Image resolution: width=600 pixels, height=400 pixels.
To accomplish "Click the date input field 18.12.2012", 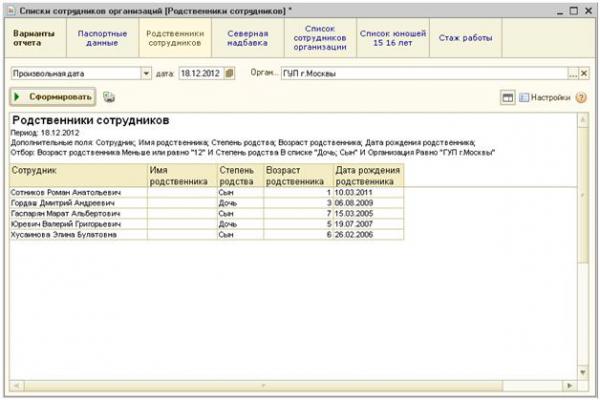I will click(201, 73).
